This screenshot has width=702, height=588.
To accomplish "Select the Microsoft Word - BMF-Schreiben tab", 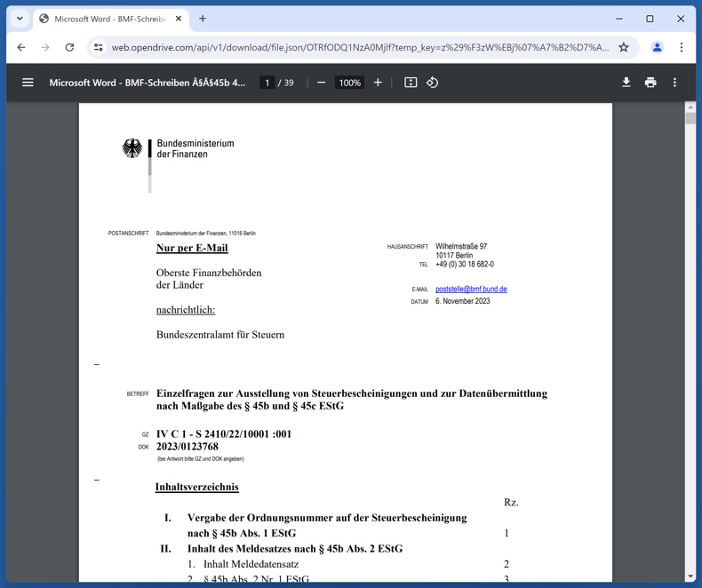I will [109, 19].
